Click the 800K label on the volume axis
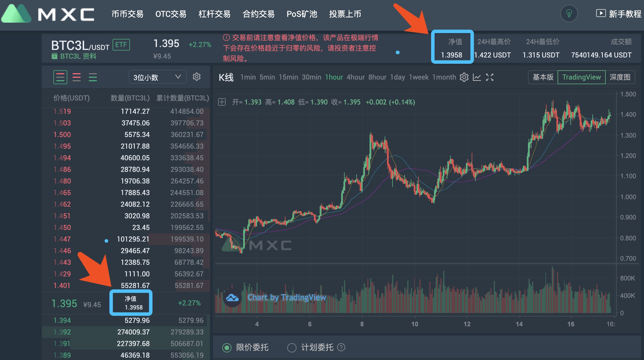 [x=627, y=278]
